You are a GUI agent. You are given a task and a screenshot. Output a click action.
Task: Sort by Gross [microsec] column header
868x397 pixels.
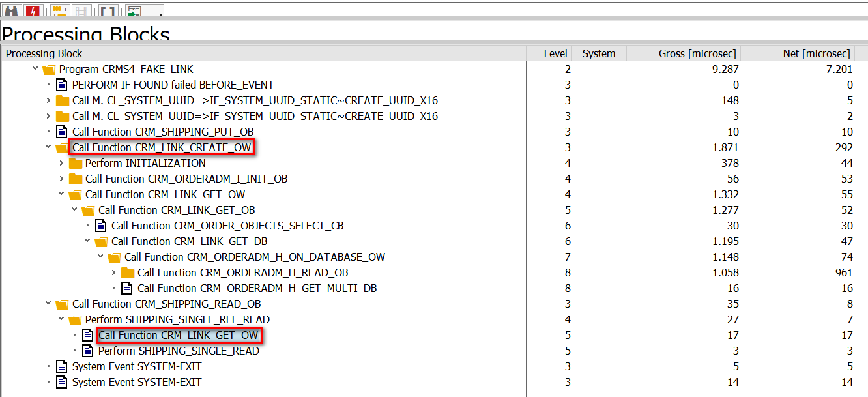[x=683, y=53]
